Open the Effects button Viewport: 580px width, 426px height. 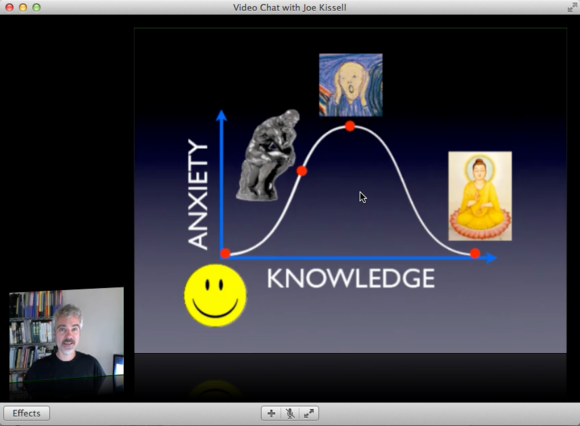[26, 413]
